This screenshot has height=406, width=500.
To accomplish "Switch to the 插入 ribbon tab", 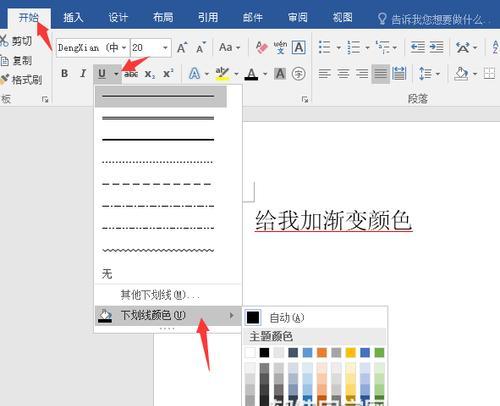I will click(73, 17).
